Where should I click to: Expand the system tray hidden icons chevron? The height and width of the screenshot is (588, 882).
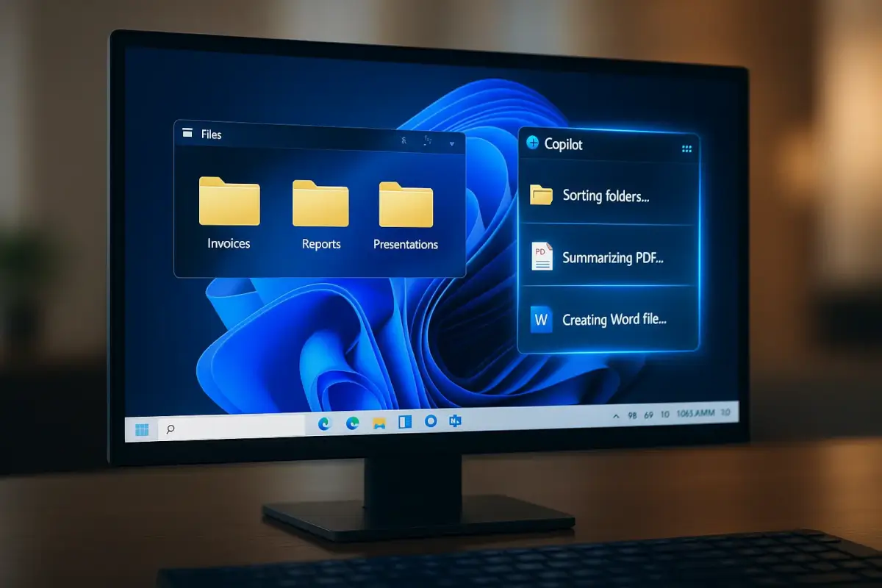tap(615, 416)
